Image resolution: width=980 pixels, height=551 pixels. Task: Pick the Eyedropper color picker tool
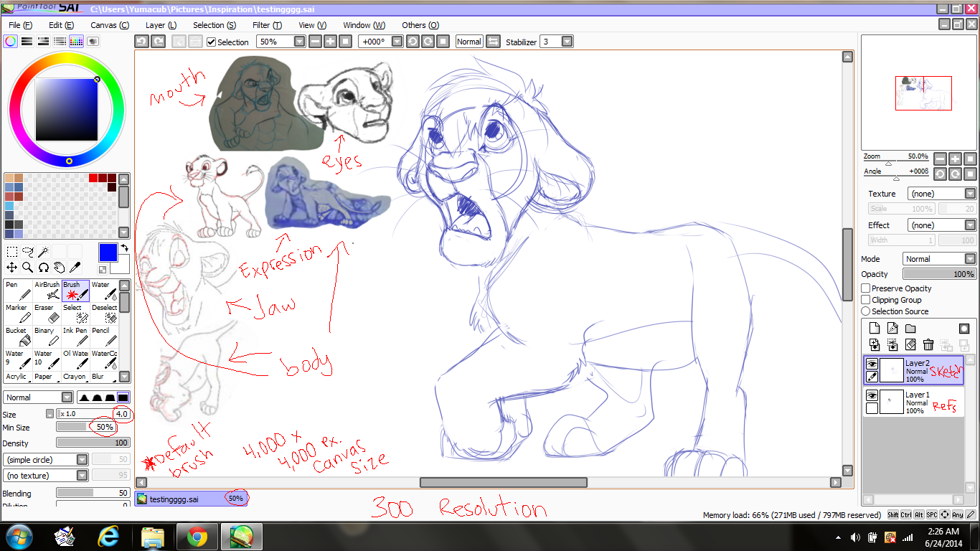click(x=75, y=268)
